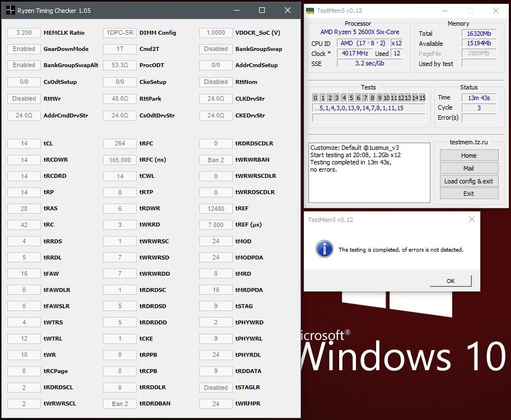Click the tWRWRBAN Ban 2 field
This screenshot has height=420, width=511.
[x=215, y=160]
